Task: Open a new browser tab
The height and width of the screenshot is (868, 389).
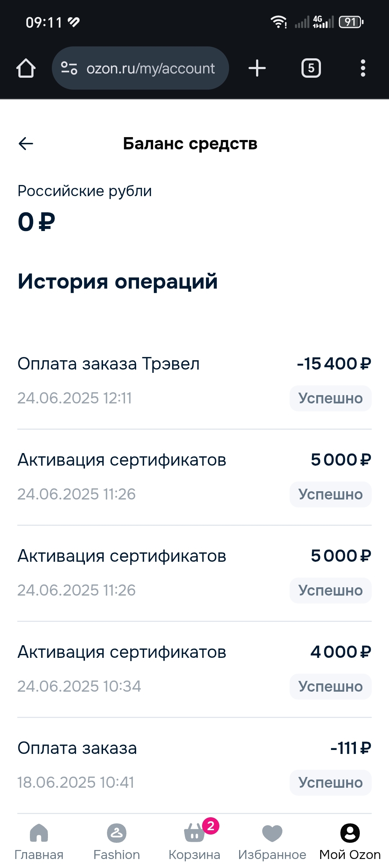Action: 257,68
